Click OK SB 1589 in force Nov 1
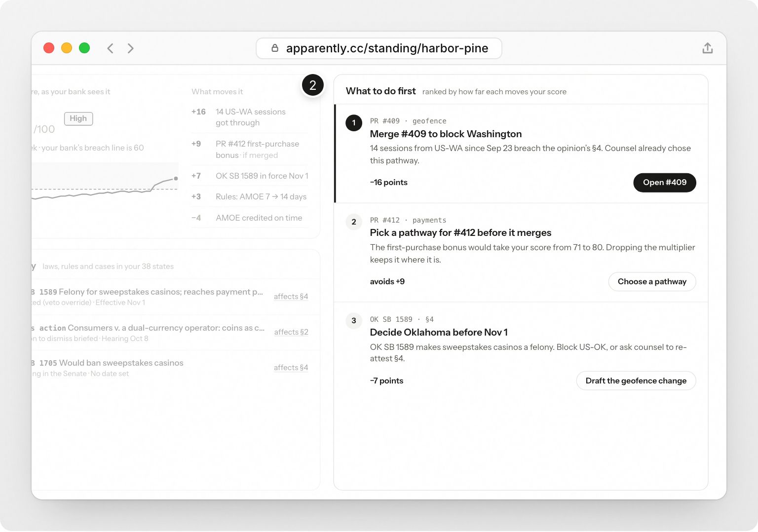The width and height of the screenshot is (758, 532). [x=250, y=176]
